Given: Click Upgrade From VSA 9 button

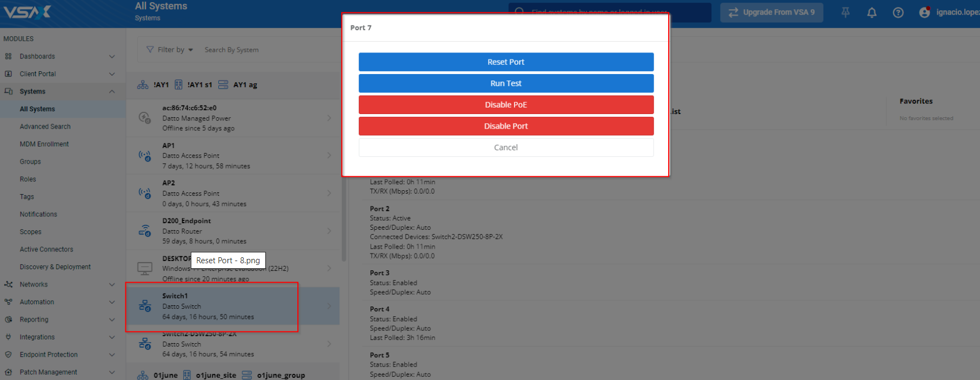Looking at the screenshot, I should pos(771,12).
